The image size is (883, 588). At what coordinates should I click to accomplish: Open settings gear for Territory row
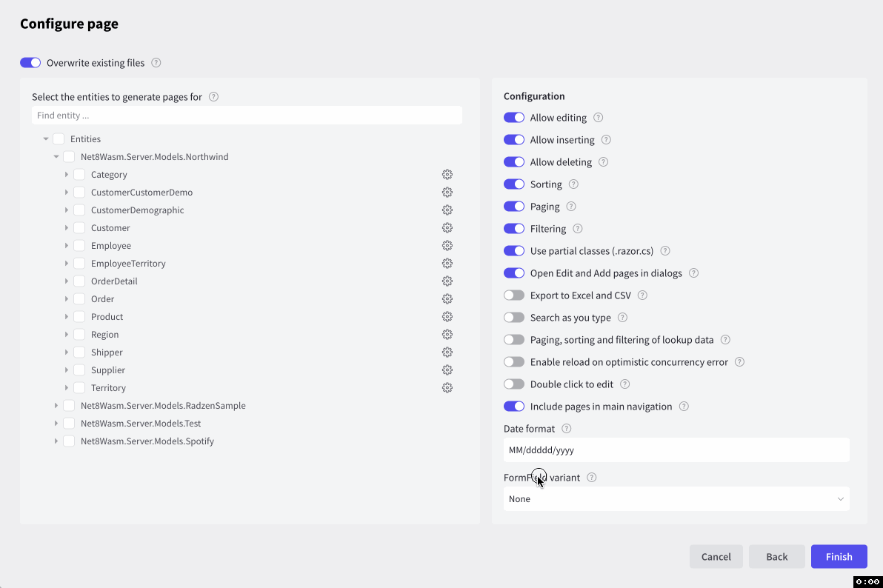pos(447,387)
